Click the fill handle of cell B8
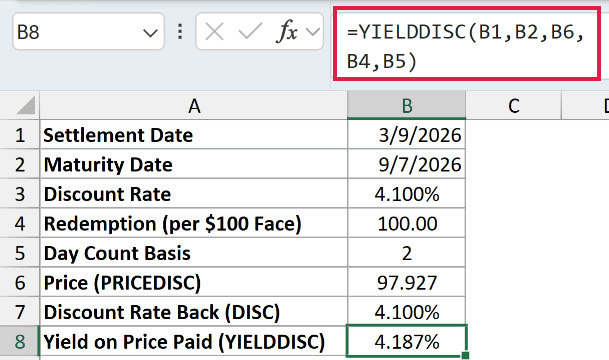The image size is (609, 360). click(x=465, y=355)
